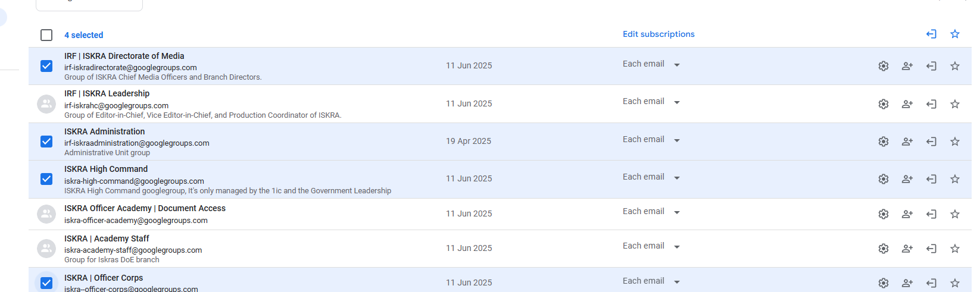Star the ISKRA High Command group
Image resolution: width=980 pixels, height=292 pixels.
(955, 179)
